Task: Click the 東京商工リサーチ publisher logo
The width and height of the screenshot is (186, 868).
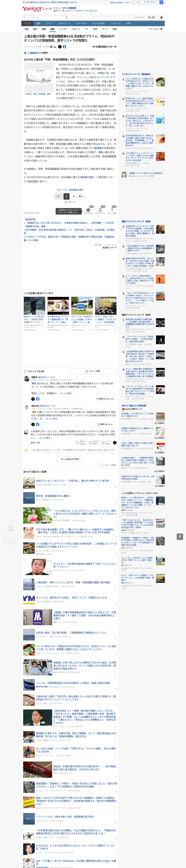Action: (104, 47)
